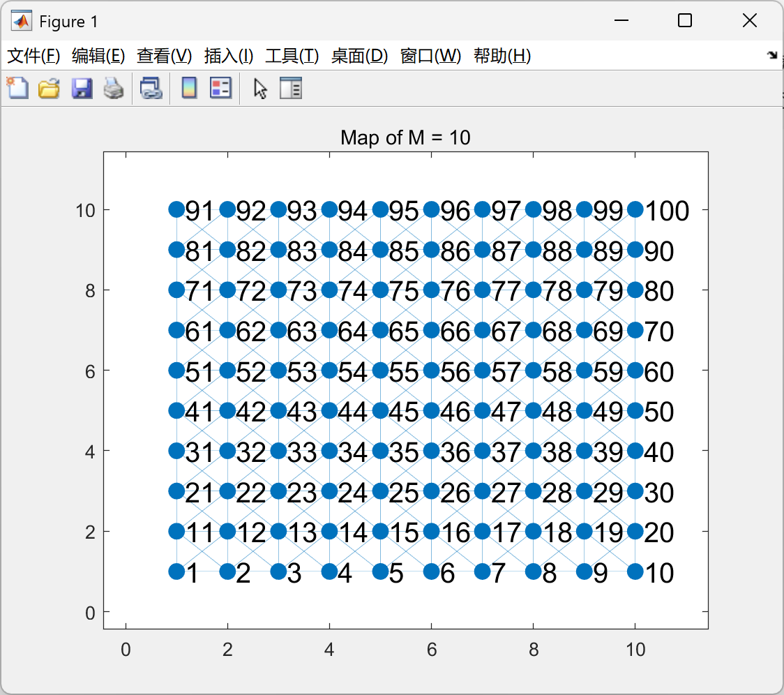Screen dimensions: 784x695
Task: Open the 插入(I) menu
Action: (x=229, y=56)
